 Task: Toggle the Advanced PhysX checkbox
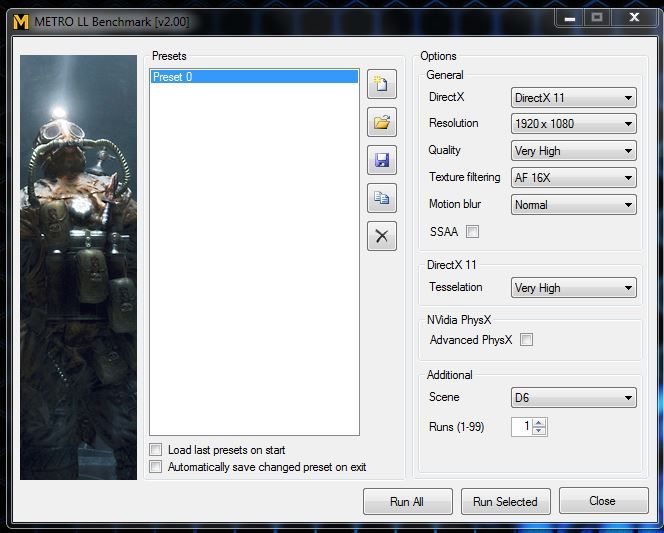[x=527, y=340]
